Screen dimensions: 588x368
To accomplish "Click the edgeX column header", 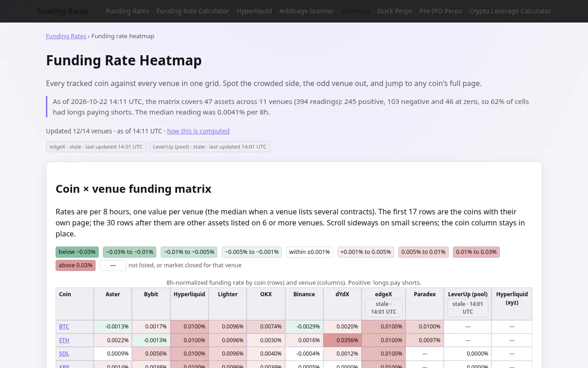I will (384, 304).
